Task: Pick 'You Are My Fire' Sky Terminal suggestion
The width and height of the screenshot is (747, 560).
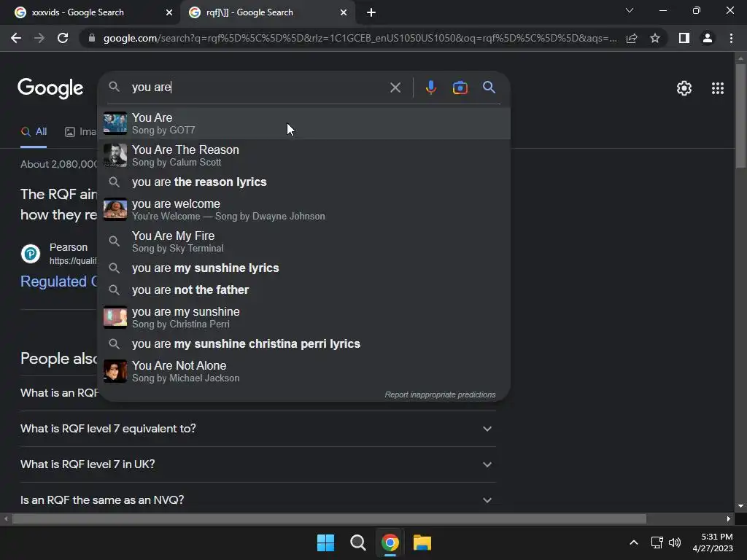Action: click(x=304, y=242)
